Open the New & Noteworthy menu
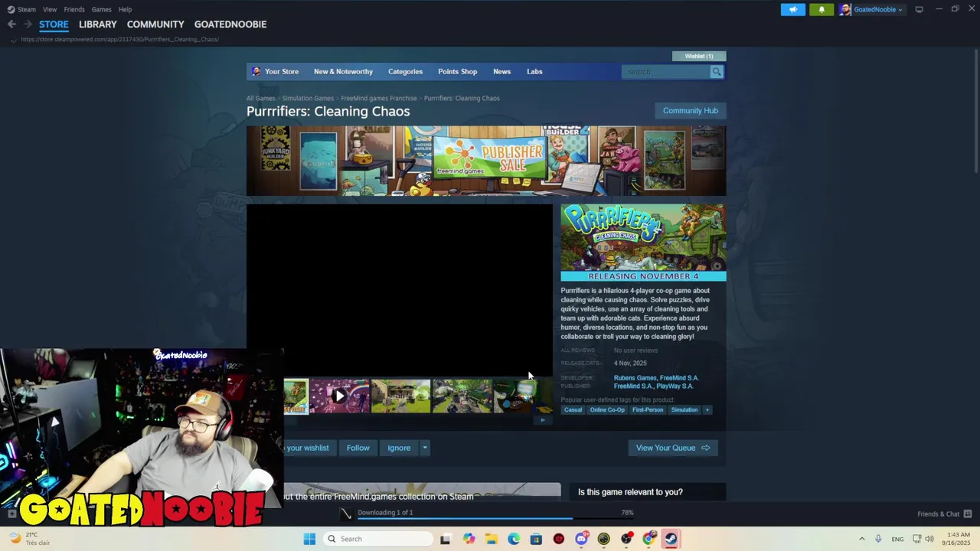Viewport: 980px width, 551px height. [343, 72]
